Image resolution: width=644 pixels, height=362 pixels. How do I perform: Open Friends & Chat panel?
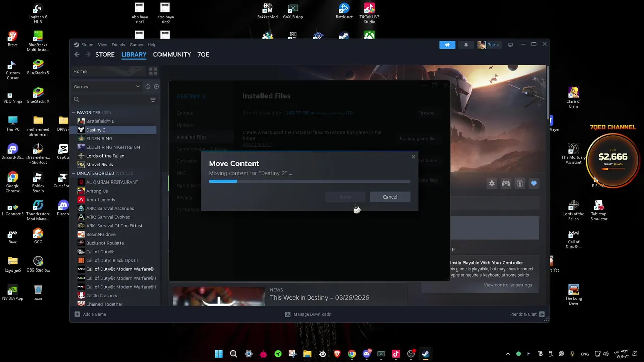527,314
